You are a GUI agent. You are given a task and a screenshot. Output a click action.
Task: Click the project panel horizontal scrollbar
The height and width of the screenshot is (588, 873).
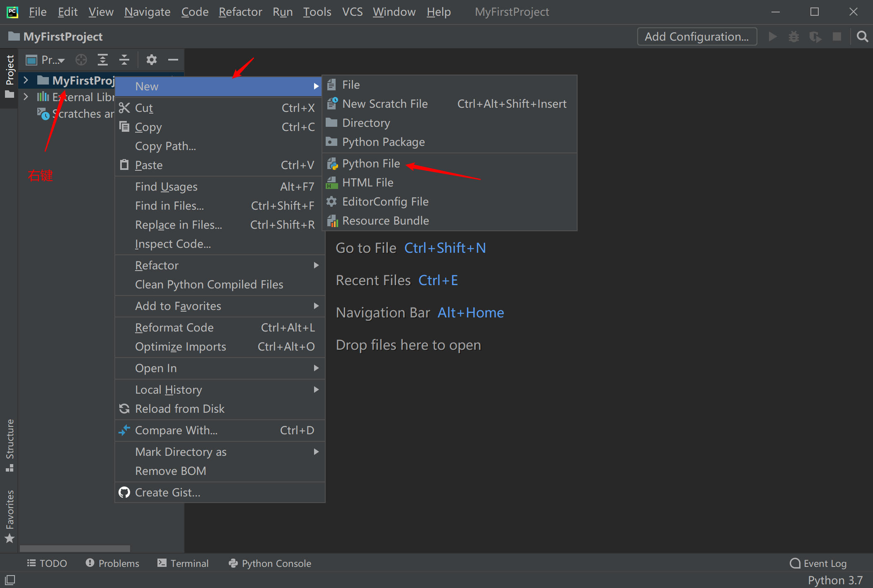click(75, 549)
